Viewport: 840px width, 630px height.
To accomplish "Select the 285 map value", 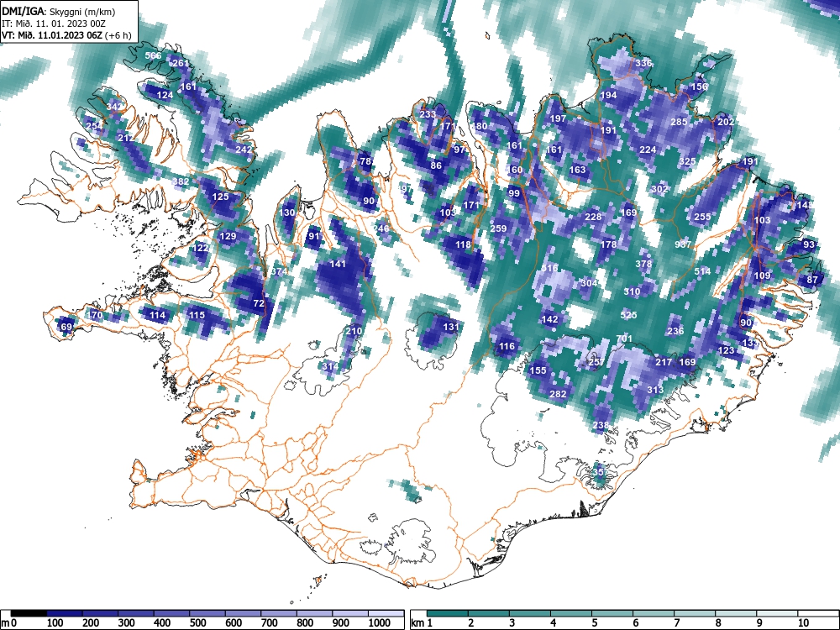I will pos(680,122).
